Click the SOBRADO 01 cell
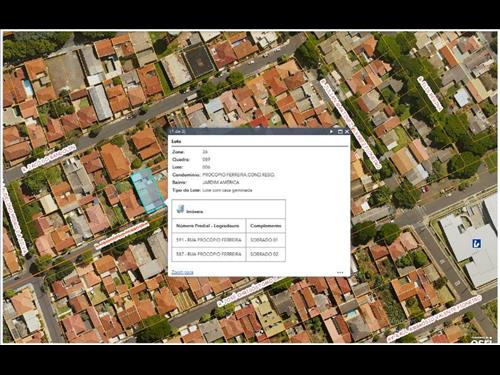500x375 pixels. pos(266,240)
